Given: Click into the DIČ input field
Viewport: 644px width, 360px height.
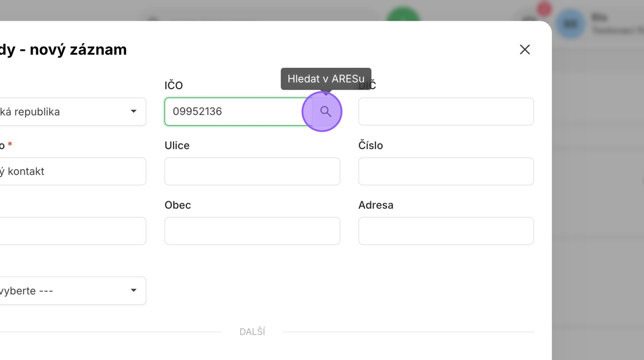Looking at the screenshot, I should click(446, 112).
